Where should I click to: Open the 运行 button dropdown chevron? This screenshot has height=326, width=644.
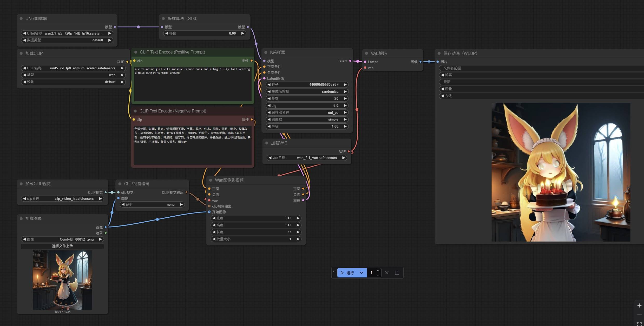pyautogui.click(x=361, y=273)
